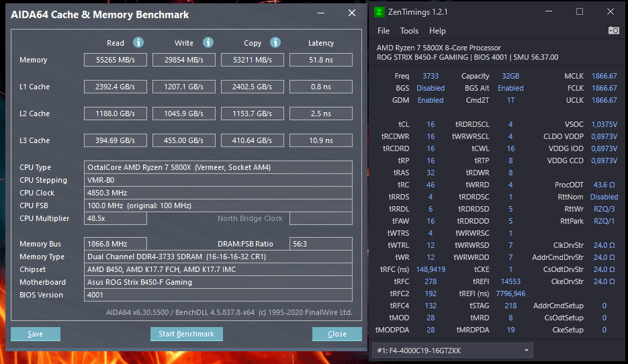Click the Start Benchmark button

pyautogui.click(x=186, y=334)
